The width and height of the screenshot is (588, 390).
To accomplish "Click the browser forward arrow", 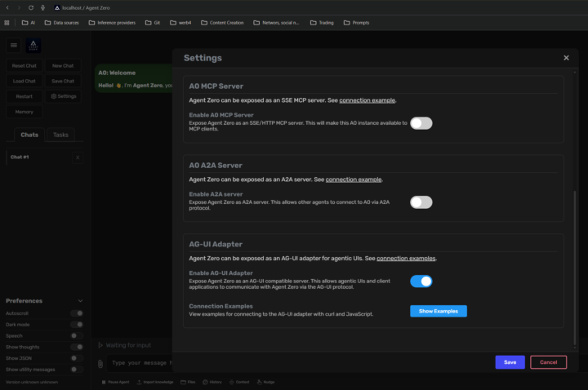I will [x=19, y=7].
